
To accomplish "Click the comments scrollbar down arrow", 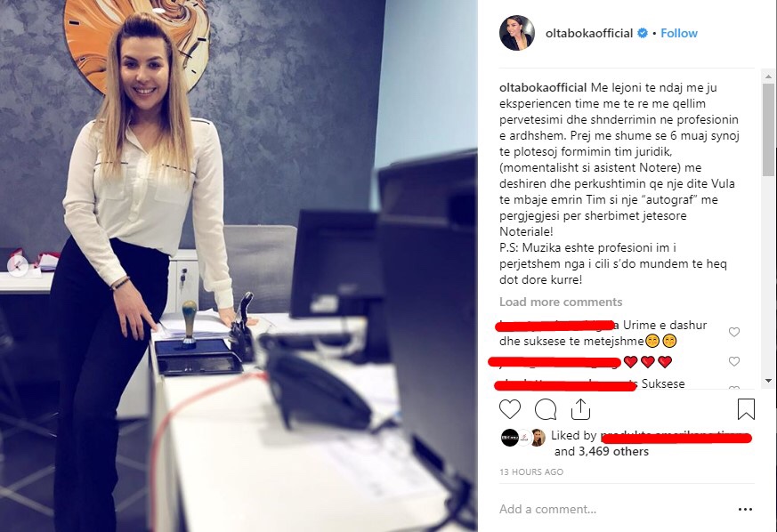I will tap(768, 381).
